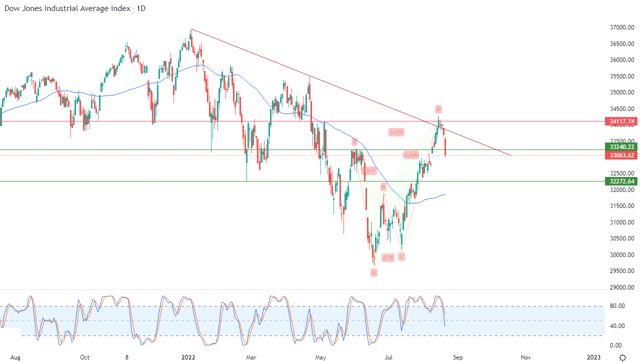This screenshot has height=364, width=640.
Task: Click the 0.78 ratio label
Action: (x=387, y=257)
